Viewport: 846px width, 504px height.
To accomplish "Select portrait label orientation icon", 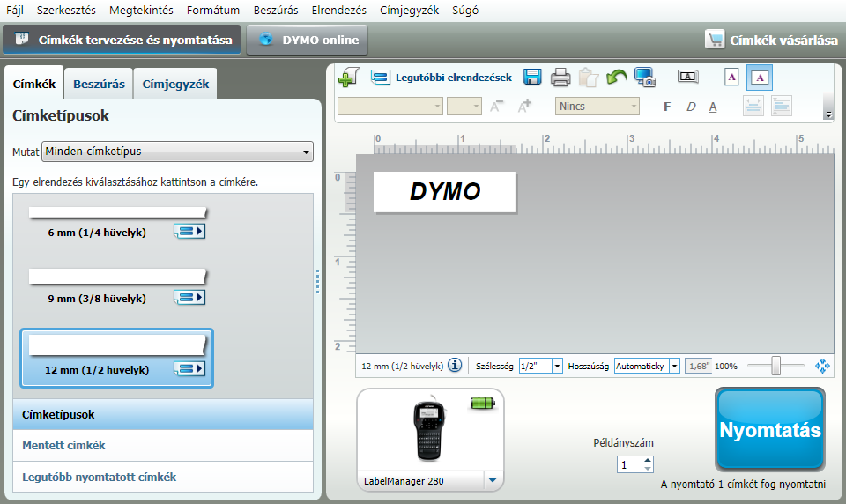I will (x=731, y=78).
